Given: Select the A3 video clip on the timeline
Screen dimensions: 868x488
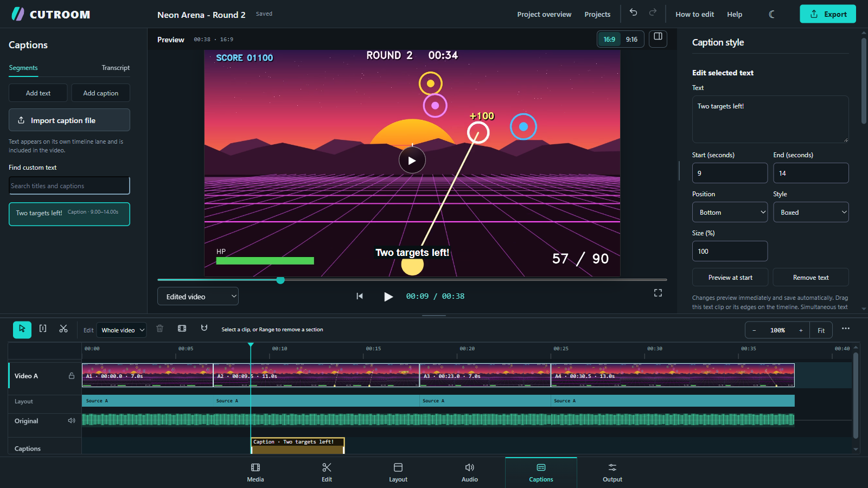Looking at the screenshot, I should click(x=485, y=375).
